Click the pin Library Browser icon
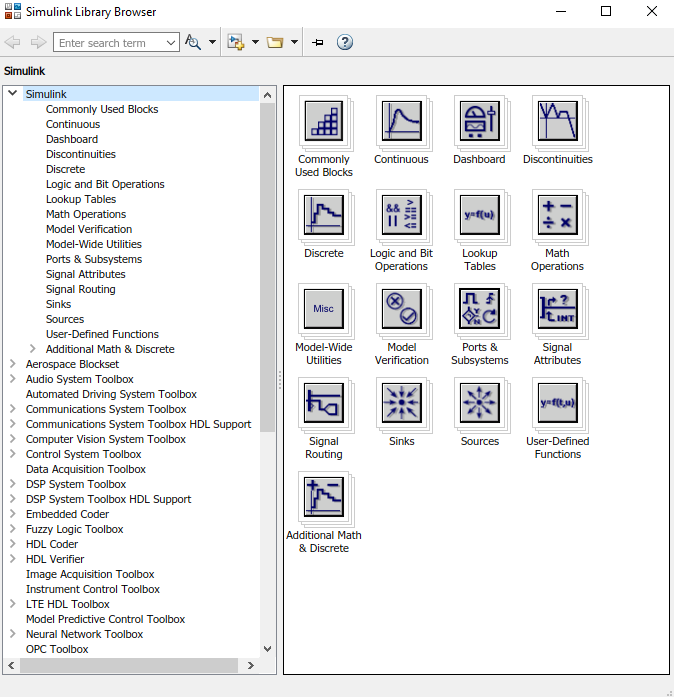This screenshot has height=697, width=674. 317,42
